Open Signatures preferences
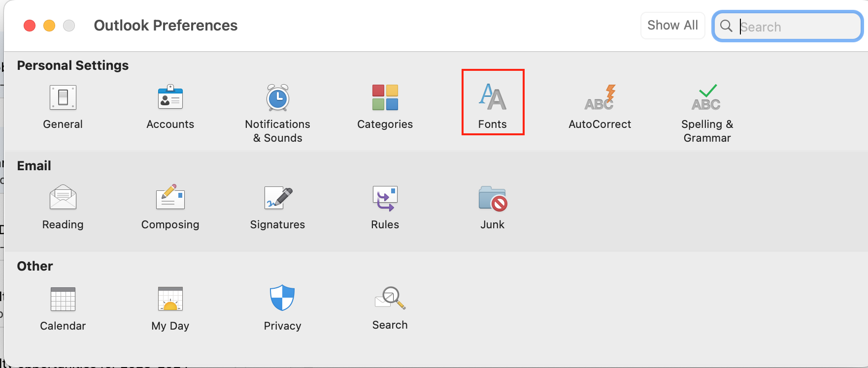The width and height of the screenshot is (868, 368). [278, 207]
